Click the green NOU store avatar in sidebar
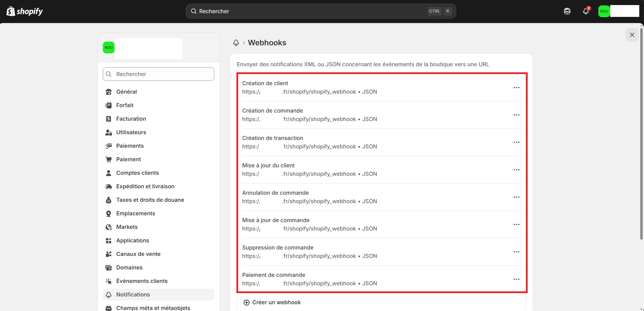 pyautogui.click(x=109, y=48)
